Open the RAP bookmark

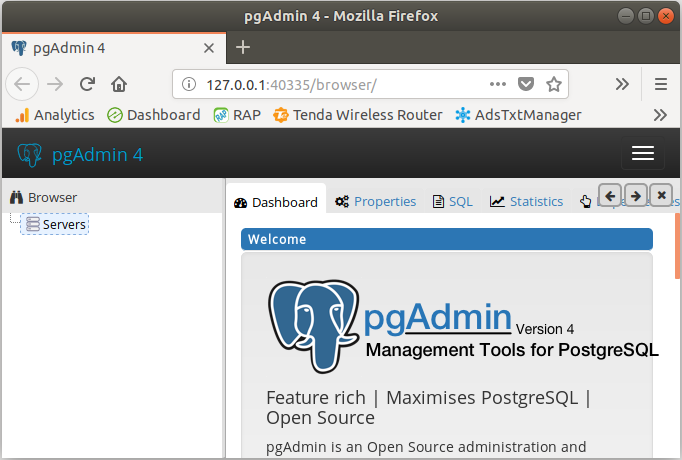click(x=237, y=115)
